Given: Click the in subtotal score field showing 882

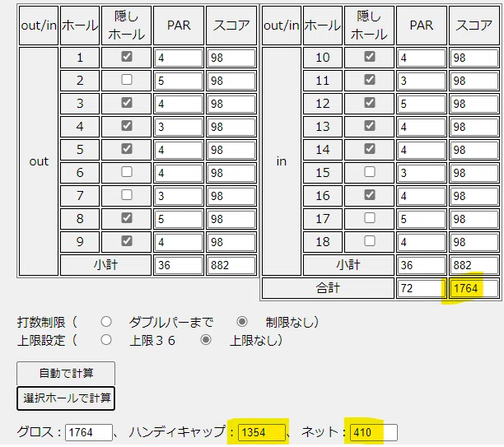Looking at the screenshot, I should click(x=474, y=265).
